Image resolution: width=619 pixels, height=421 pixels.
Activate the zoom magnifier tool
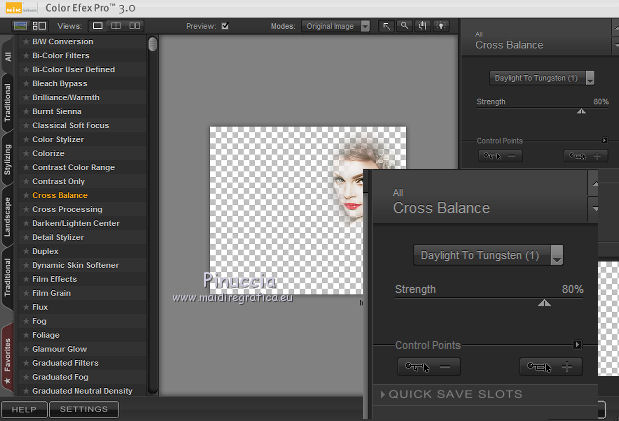click(x=404, y=26)
